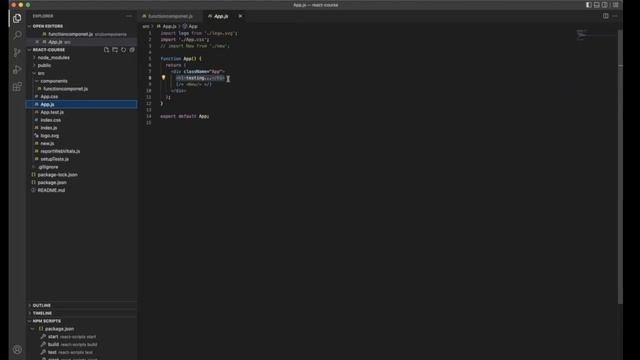Click the Collapse Folders icon in Explorer
The height and width of the screenshot is (360, 640).
coord(132,50)
